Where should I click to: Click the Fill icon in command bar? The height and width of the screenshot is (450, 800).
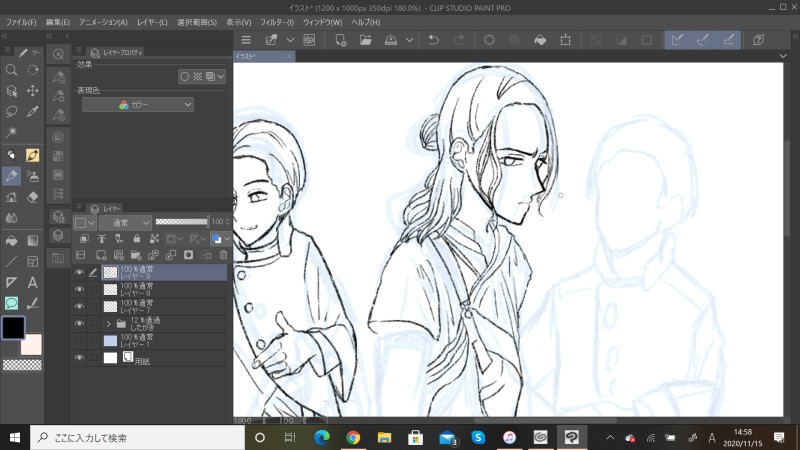(540, 40)
